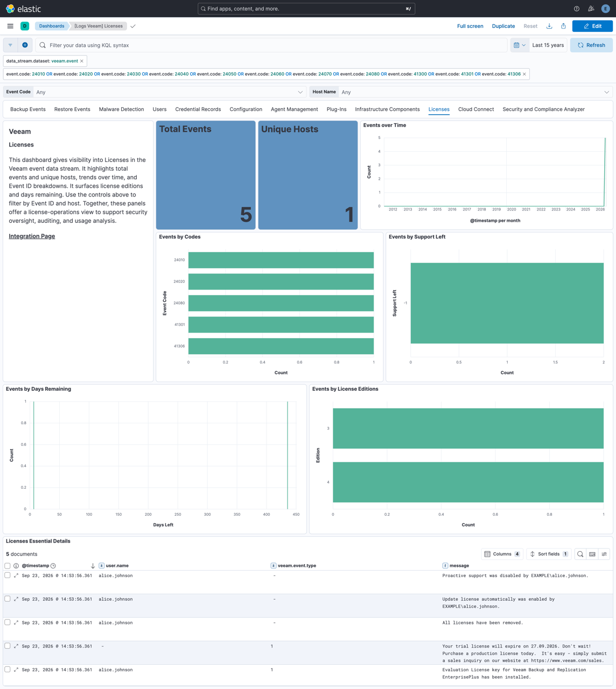The height and width of the screenshot is (689, 616).
Task: Switch to Security and Compliance Analyzer tab
Action: pyautogui.click(x=543, y=109)
